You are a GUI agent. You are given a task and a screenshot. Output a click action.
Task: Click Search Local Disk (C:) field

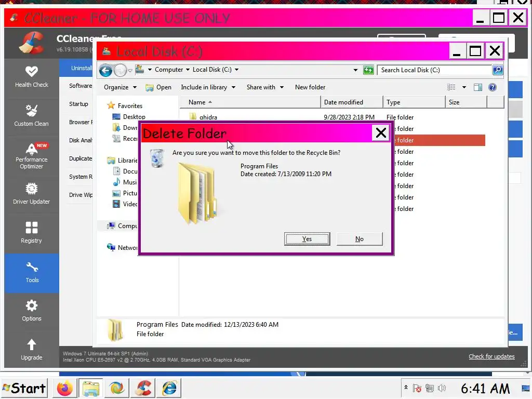click(434, 70)
